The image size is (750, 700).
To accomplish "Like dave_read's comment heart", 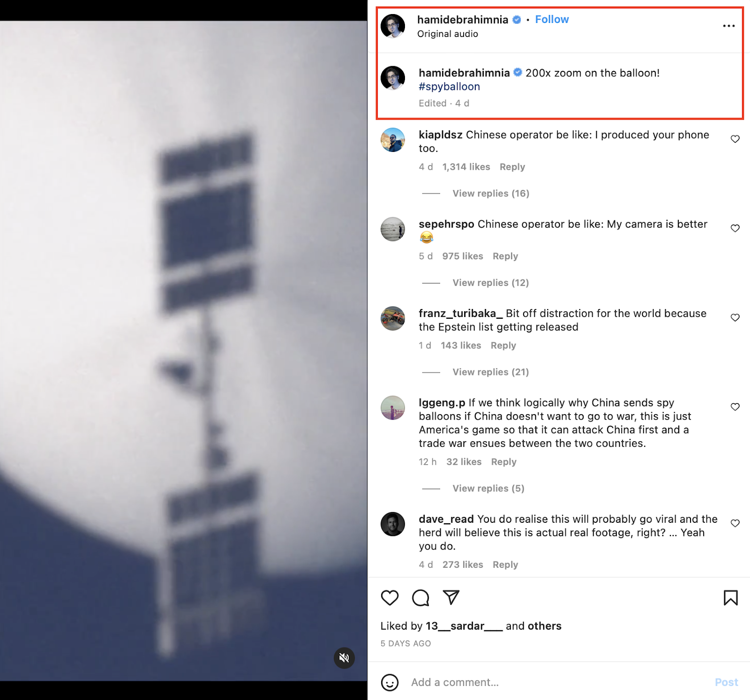I will click(735, 523).
